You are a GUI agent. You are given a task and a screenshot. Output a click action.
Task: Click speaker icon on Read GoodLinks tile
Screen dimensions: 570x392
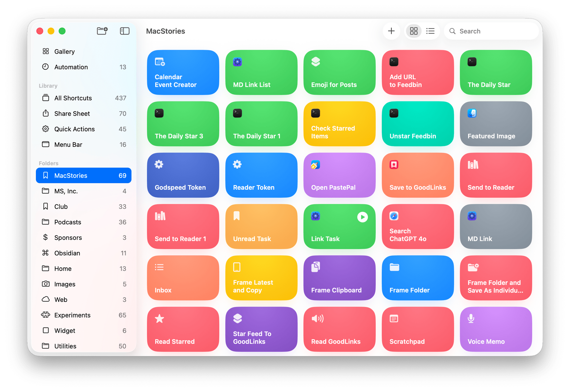pyautogui.click(x=318, y=319)
